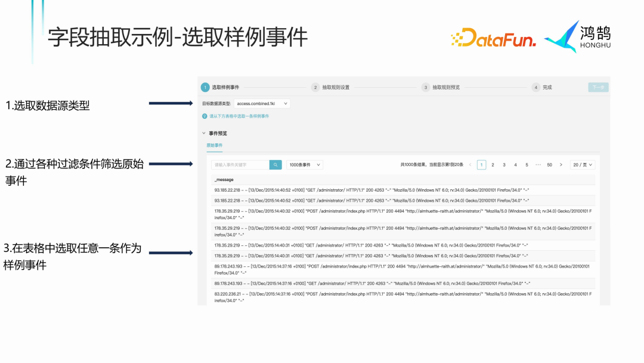
Task: Open the 20/页 page size dropdown
Action: pyautogui.click(x=581, y=164)
